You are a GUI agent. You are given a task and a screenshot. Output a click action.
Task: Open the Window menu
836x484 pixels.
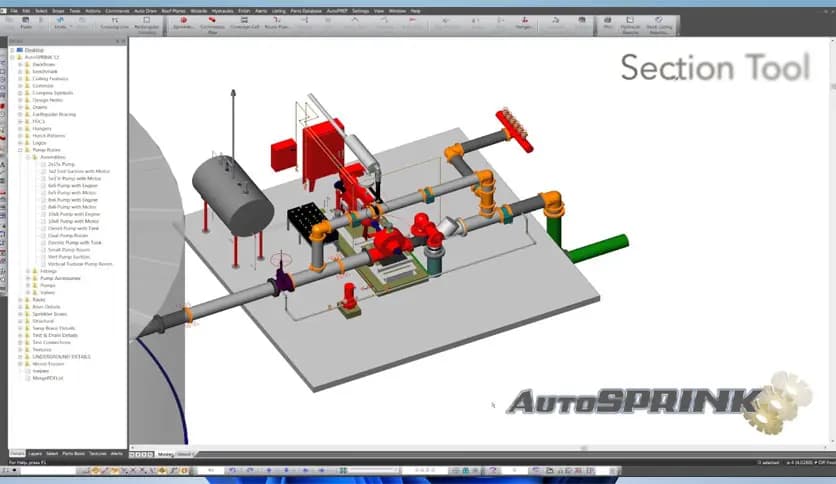tap(397, 11)
